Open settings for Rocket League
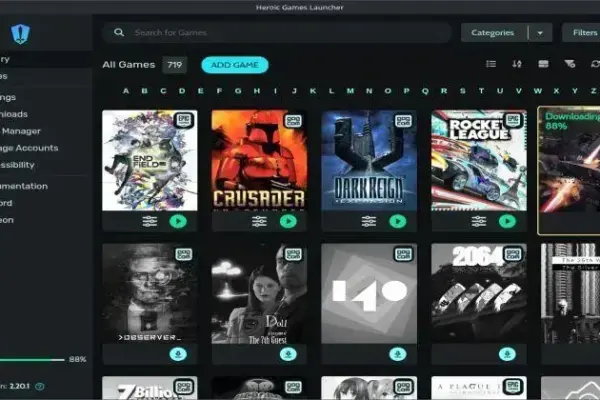This screenshot has width=600, height=400. pyautogui.click(x=479, y=221)
